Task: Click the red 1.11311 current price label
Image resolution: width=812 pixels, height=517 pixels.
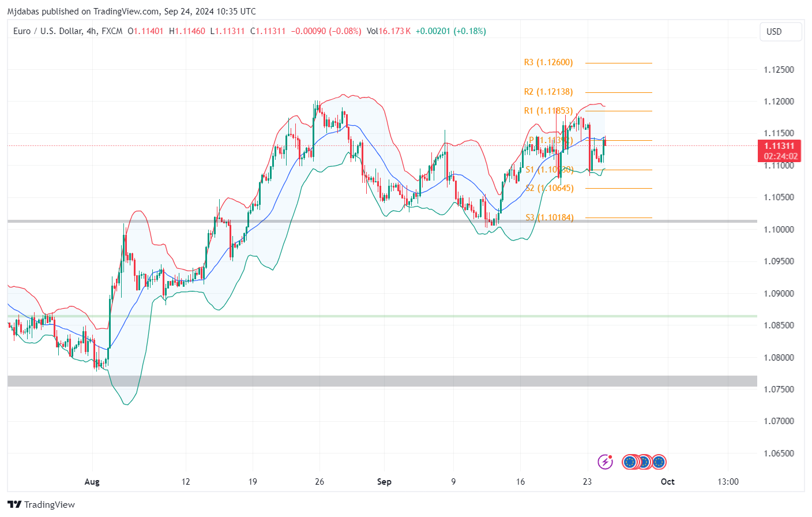Action: [x=780, y=146]
